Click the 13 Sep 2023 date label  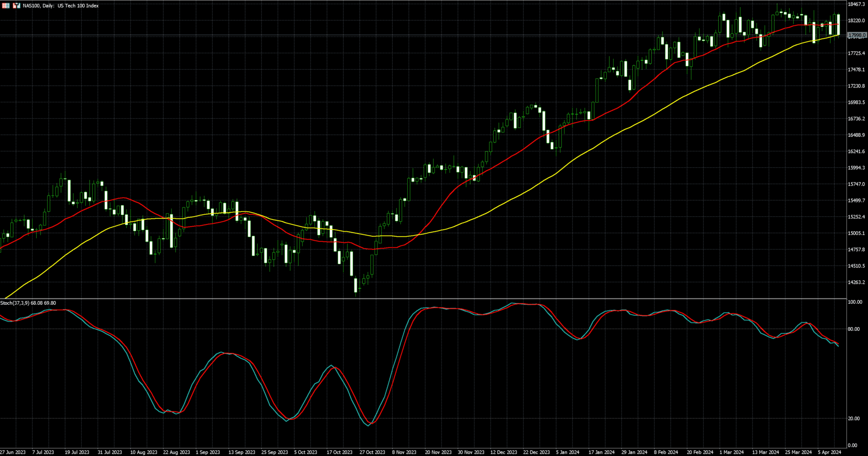[x=241, y=452]
